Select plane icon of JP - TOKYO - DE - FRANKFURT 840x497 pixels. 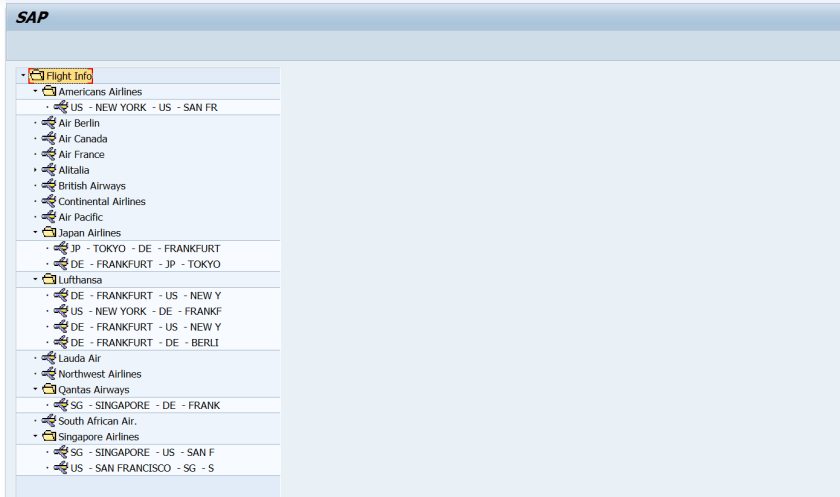tap(61, 248)
